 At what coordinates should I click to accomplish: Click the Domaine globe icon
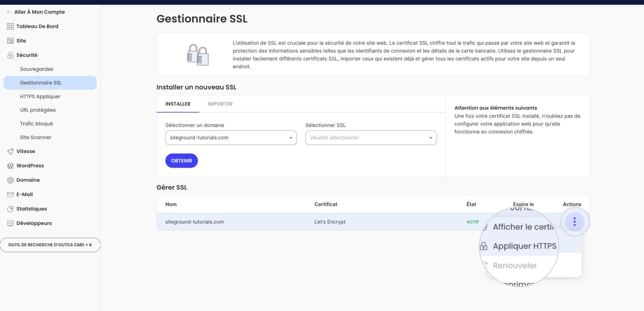pos(10,180)
